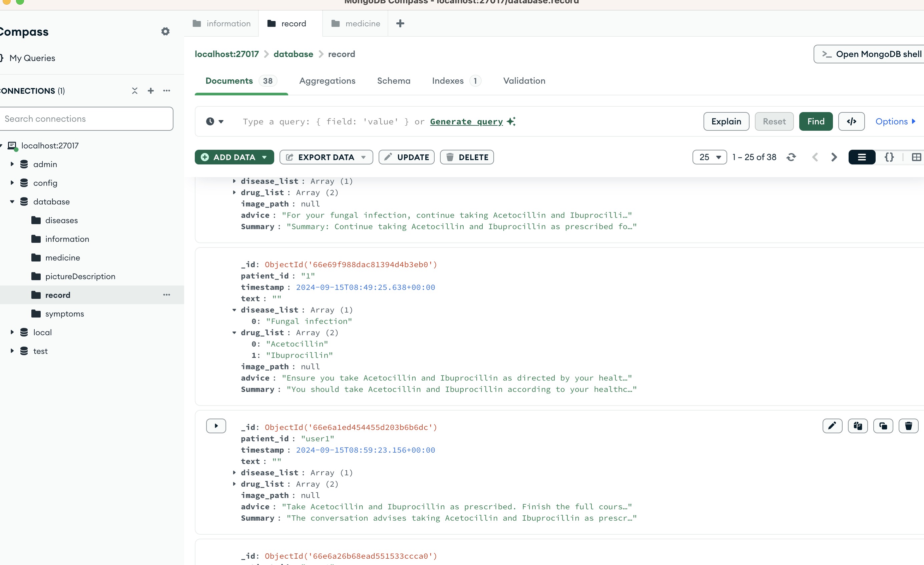Viewport: 924px width, 565px height.
Task: Switch to table view of documents
Action: (916, 157)
